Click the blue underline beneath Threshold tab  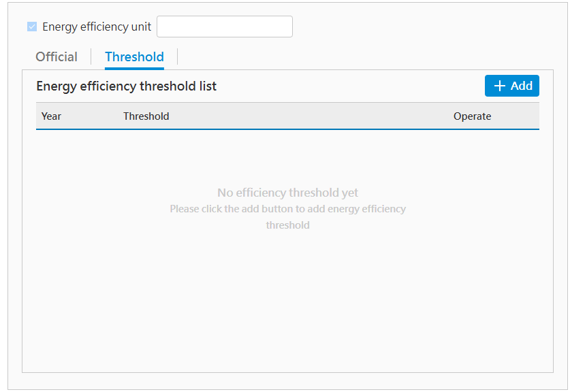(134, 68)
